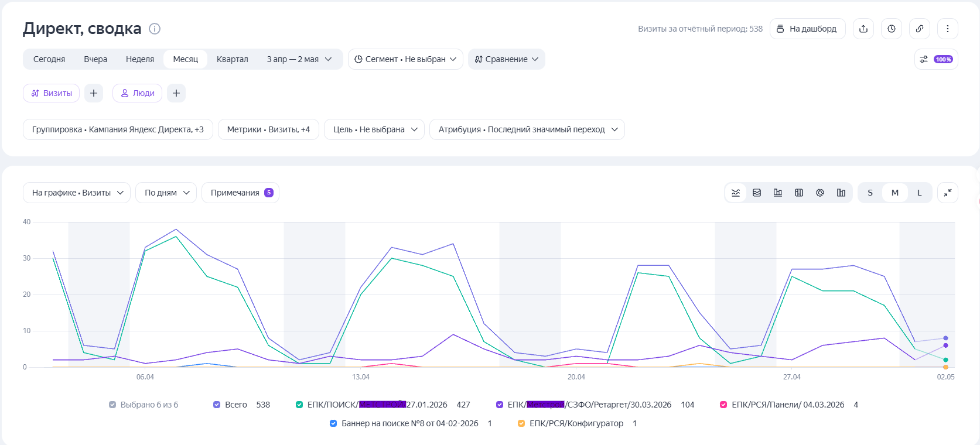Open the "Сегмент • Не выбран" dropdown

point(405,59)
